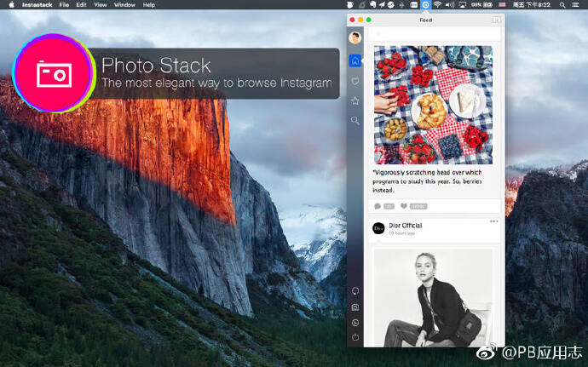The image size is (588, 367).
Task: Click the berries post caption text
Action: 427,181
